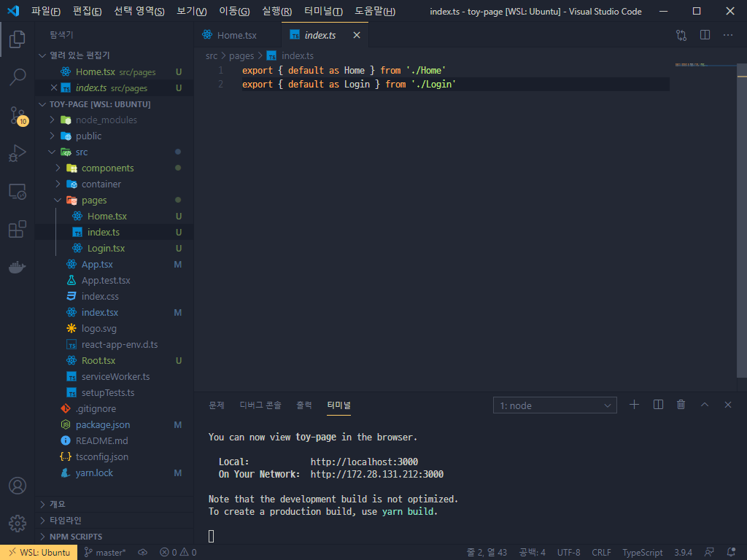The width and height of the screenshot is (747, 560).
Task: Open the Manage gear icon
Action: coord(18,523)
